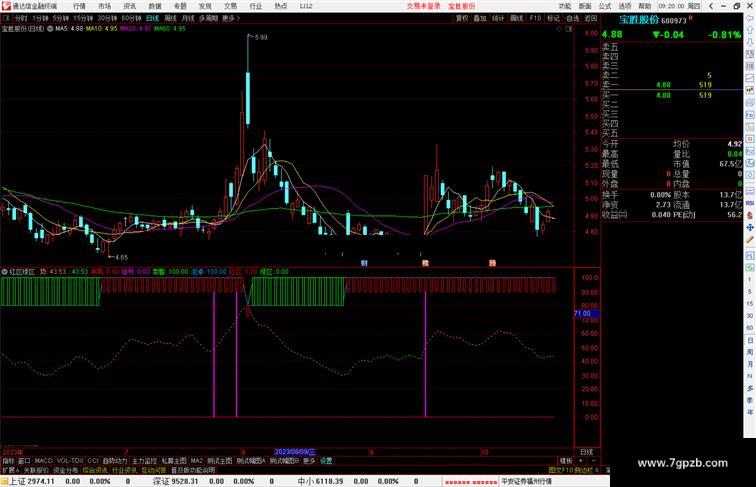Select the 主力监控 indicator tab
The height and width of the screenshot is (487, 756).
pyautogui.click(x=145, y=461)
